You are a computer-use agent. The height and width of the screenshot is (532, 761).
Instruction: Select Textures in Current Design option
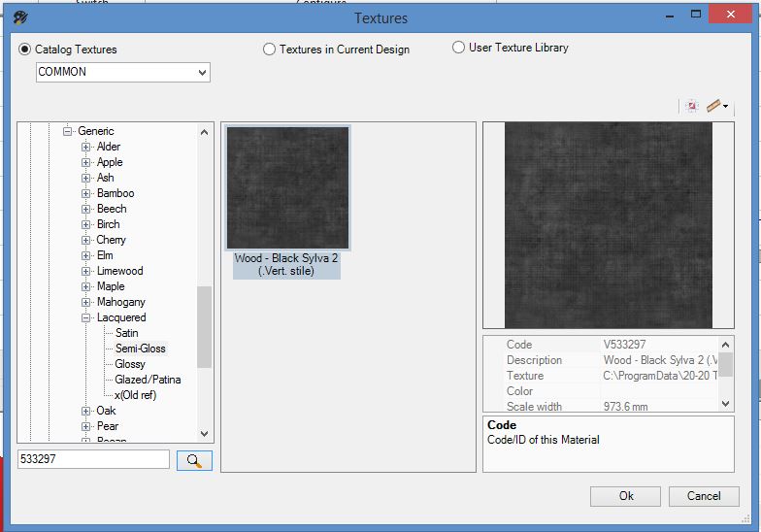pos(269,50)
